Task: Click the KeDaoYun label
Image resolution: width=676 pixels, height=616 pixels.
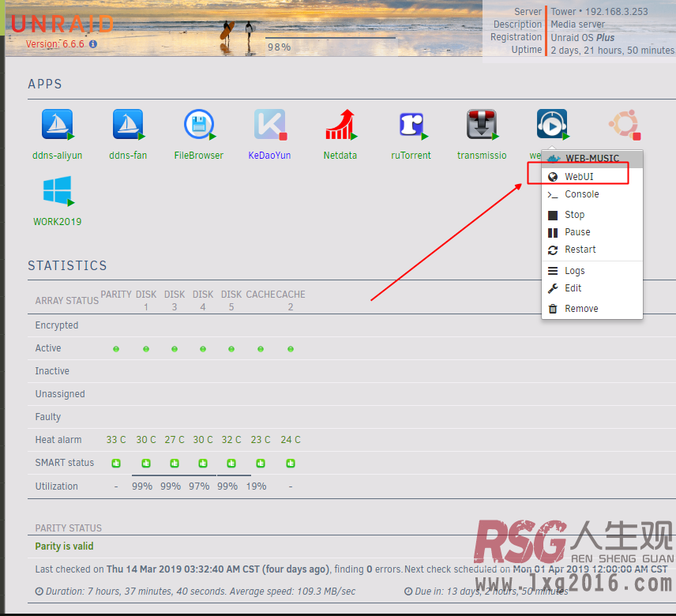Action: pyautogui.click(x=269, y=156)
